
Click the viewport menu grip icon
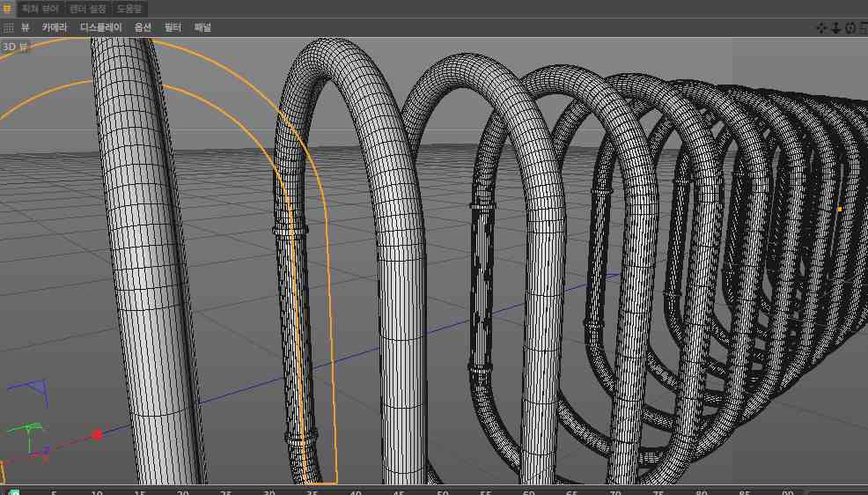(x=8, y=27)
